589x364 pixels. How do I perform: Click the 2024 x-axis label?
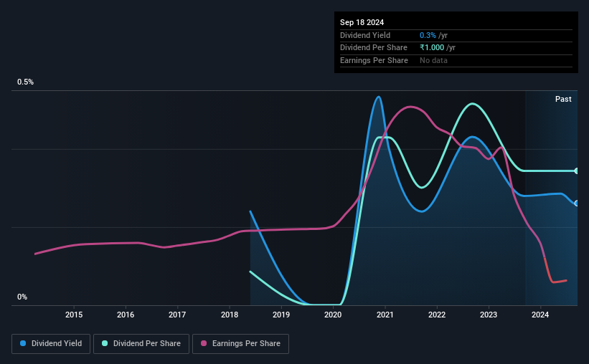point(540,315)
